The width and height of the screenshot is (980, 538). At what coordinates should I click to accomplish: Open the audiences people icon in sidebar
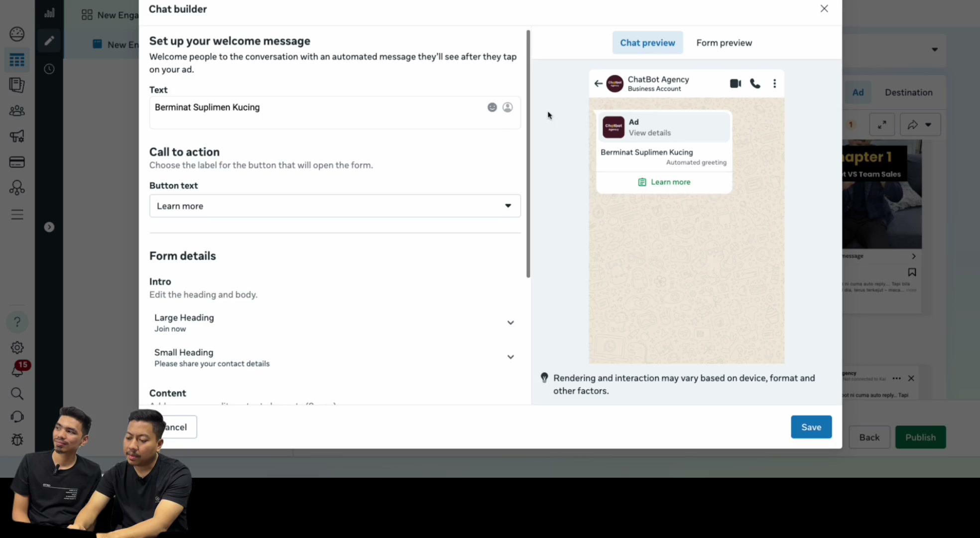point(17,111)
